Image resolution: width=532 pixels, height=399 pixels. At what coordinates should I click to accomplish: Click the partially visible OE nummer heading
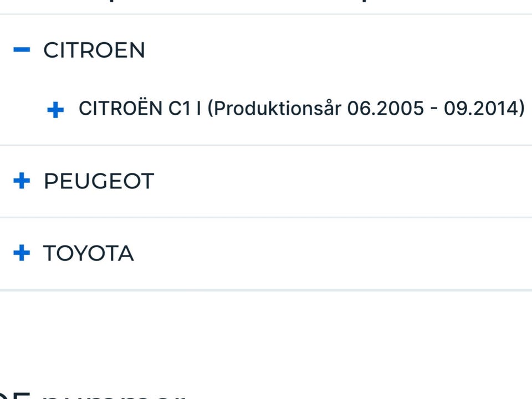click(94, 395)
